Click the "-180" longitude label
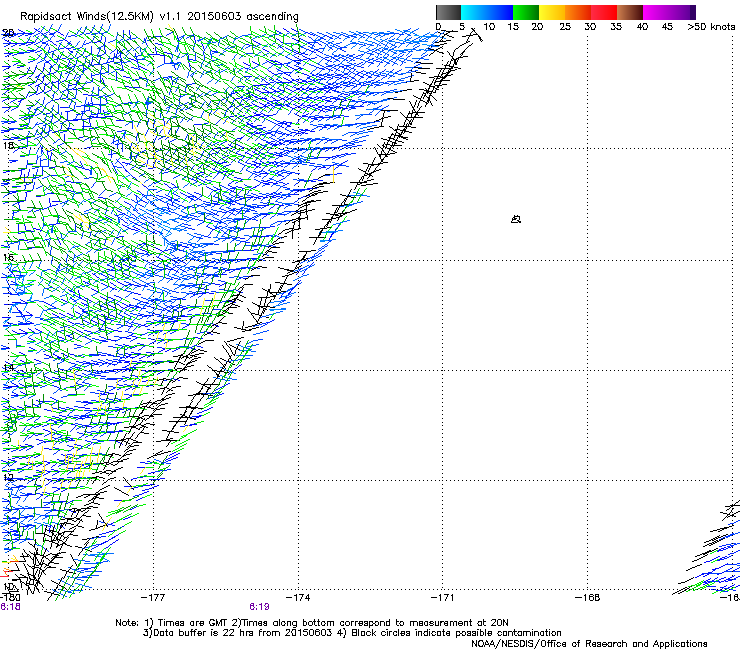The image size is (740, 650). pyautogui.click(x=10, y=598)
